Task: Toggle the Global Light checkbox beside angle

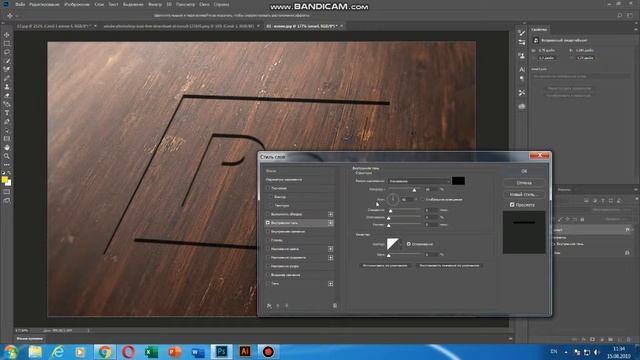Action: coord(422,200)
